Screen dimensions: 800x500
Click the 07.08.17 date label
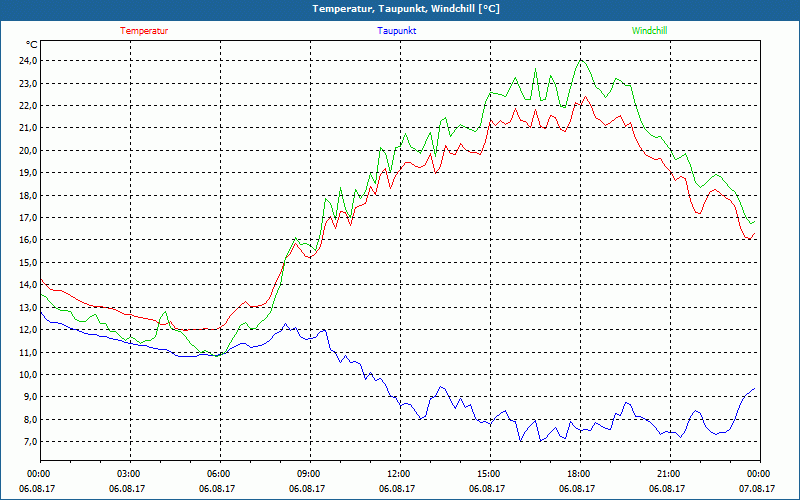757,488
